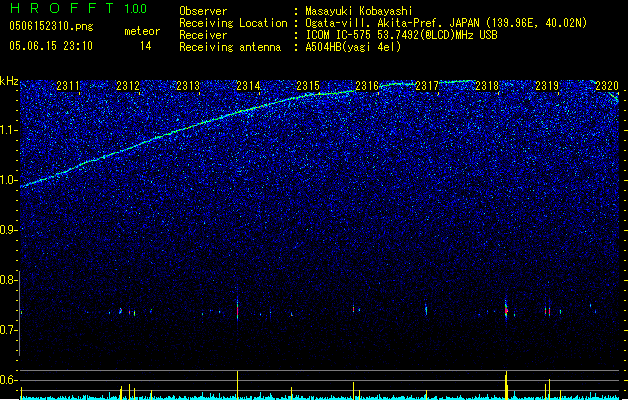Select the filename 0506152310.png

pyautogui.click(x=51, y=26)
